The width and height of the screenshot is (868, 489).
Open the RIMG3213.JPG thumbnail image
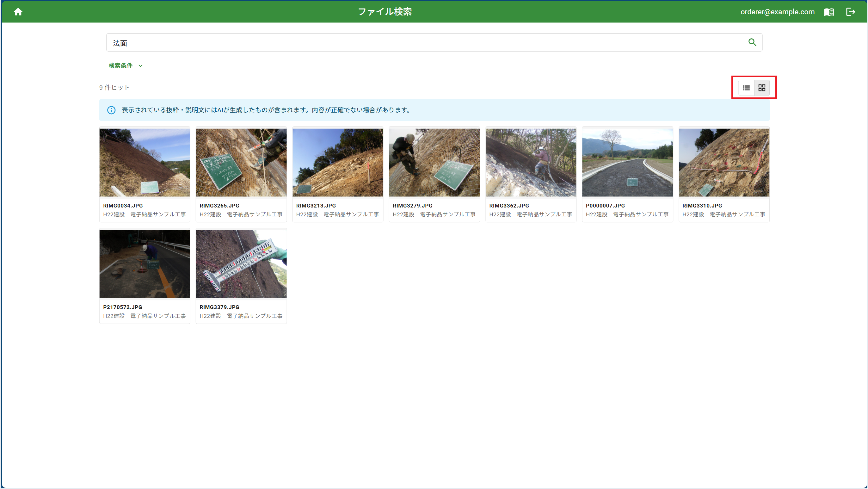click(338, 163)
